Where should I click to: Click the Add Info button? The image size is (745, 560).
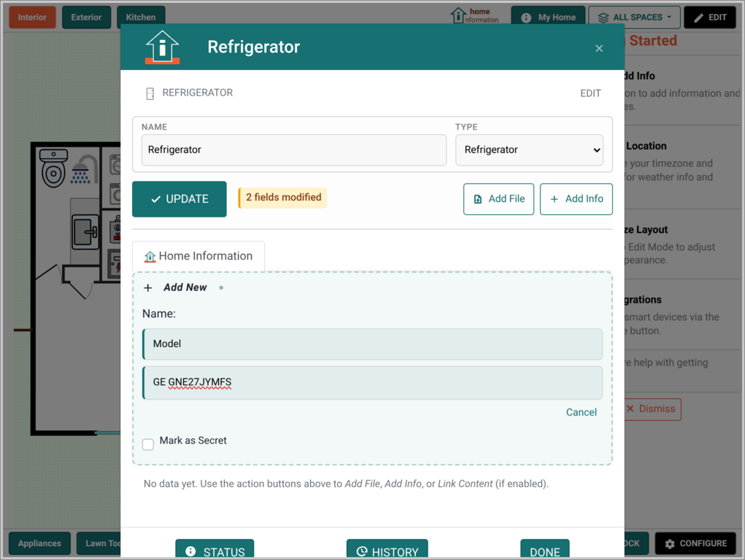[x=576, y=199]
